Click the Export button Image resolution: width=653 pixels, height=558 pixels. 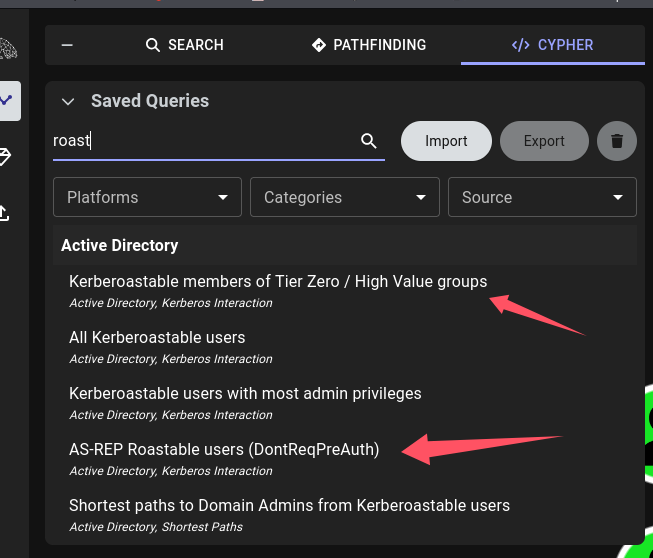click(x=544, y=141)
